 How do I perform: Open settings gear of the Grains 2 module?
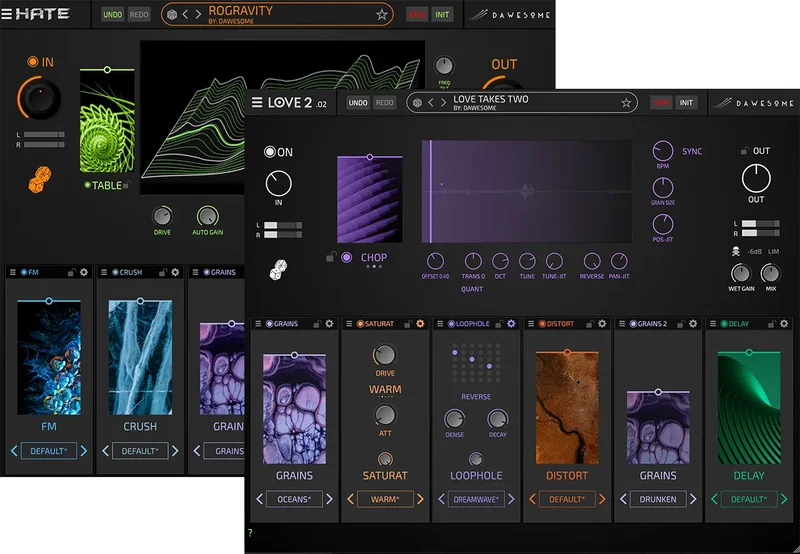click(x=693, y=323)
